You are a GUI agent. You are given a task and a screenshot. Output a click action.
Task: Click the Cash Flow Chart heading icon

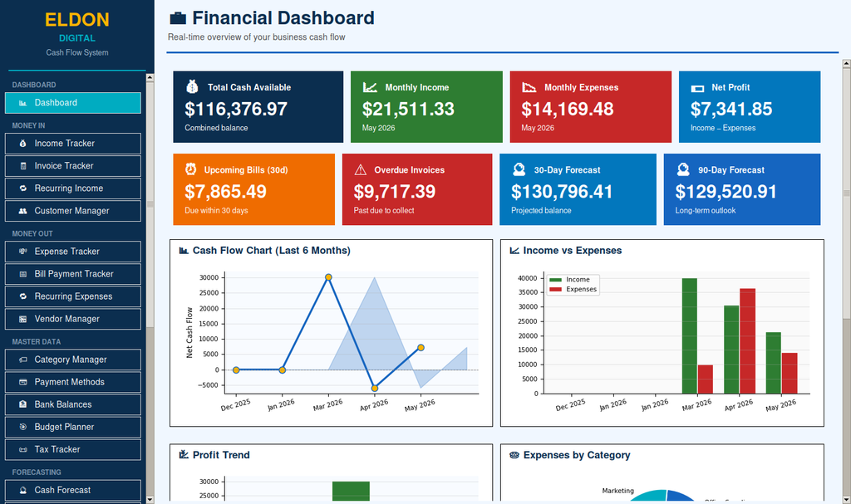tap(184, 251)
